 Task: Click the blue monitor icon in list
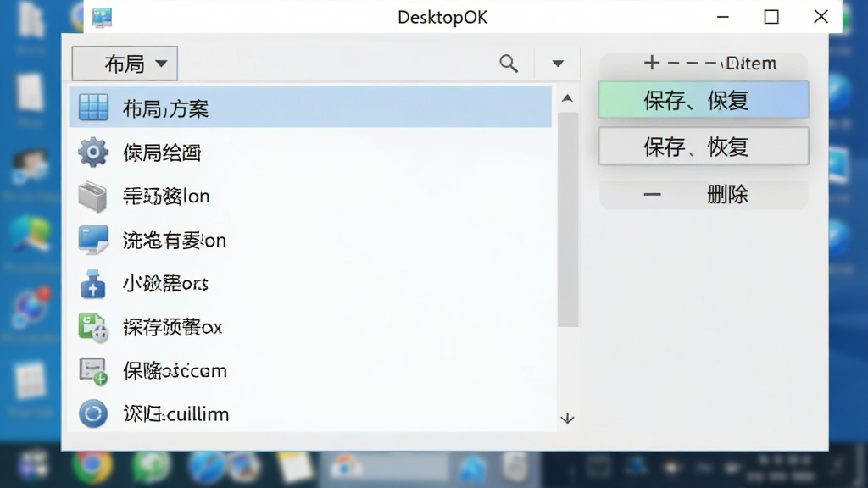[x=93, y=240]
